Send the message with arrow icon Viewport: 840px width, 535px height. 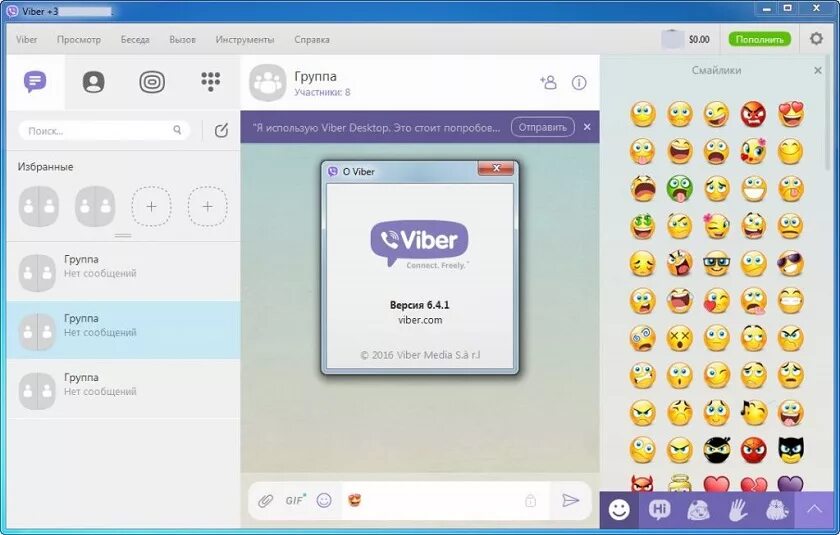coord(571,500)
